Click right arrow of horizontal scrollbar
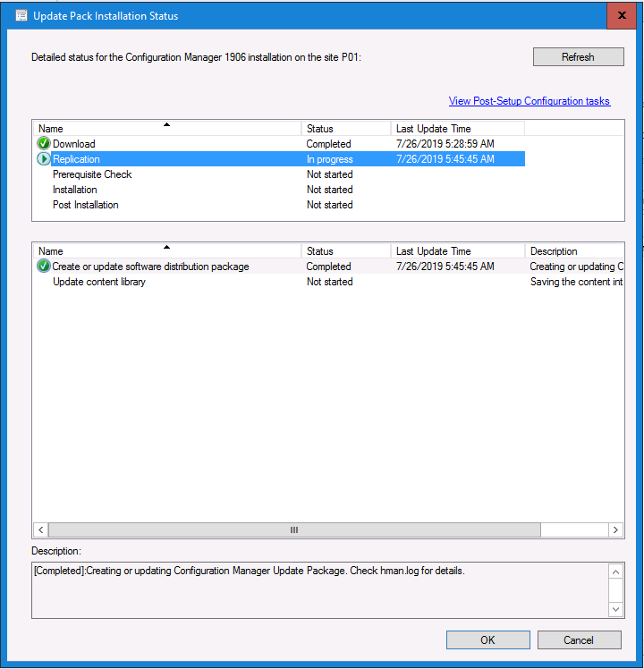The image size is (644, 669). pyautogui.click(x=615, y=529)
